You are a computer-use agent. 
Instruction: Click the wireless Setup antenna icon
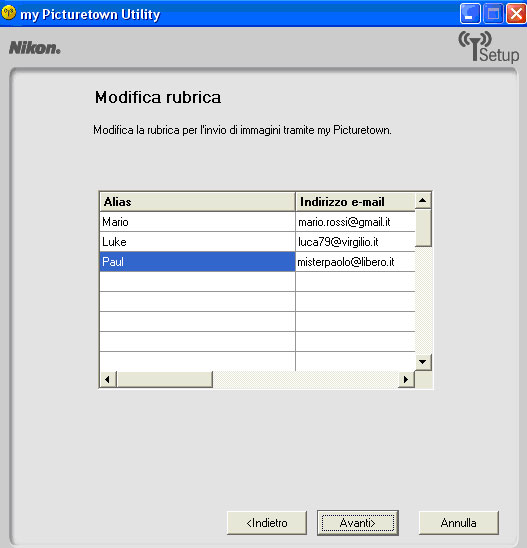tap(489, 47)
